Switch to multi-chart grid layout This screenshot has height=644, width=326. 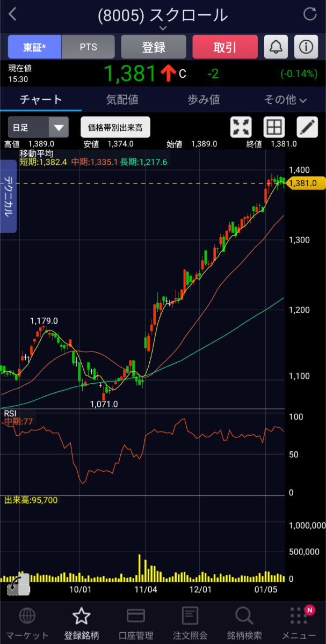click(x=274, y=127)
